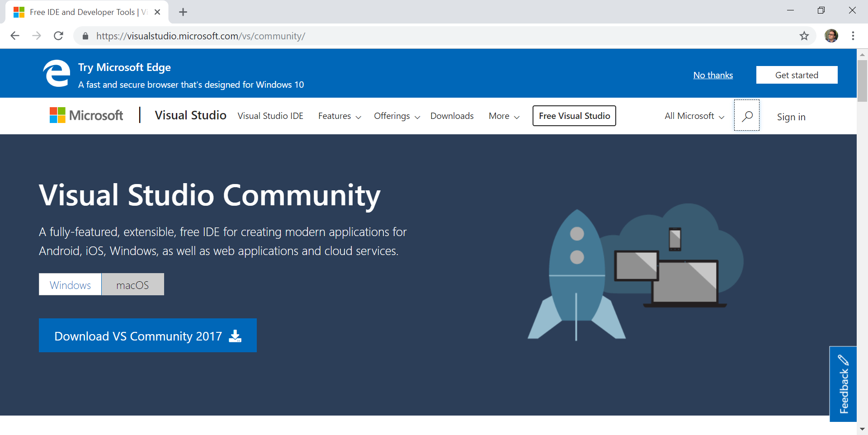Open the site search magnifier icon

747,115
